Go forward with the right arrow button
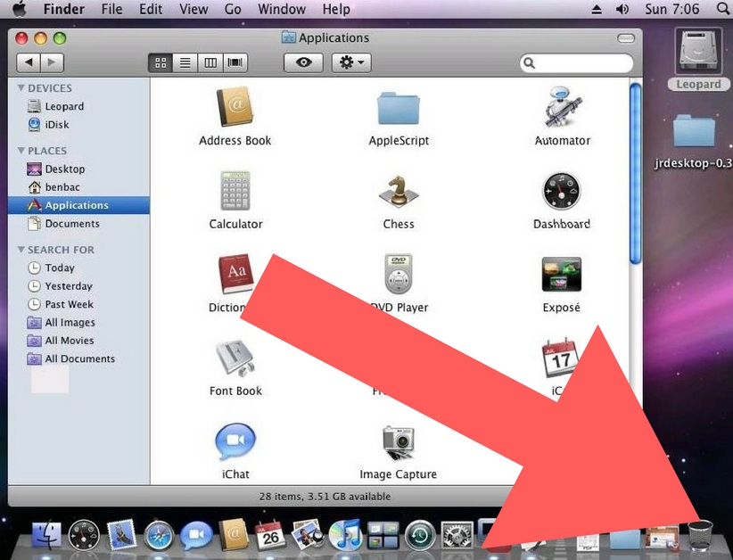 (53, 62)
